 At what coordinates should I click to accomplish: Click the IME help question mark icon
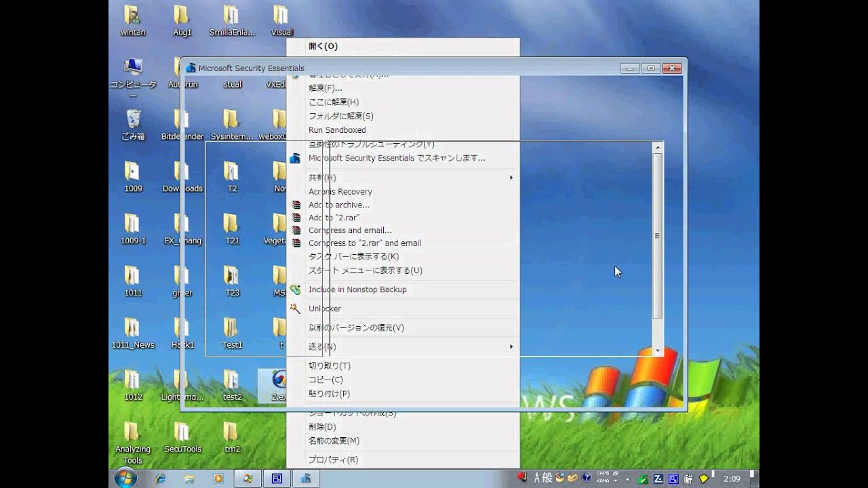coord(587,478)
